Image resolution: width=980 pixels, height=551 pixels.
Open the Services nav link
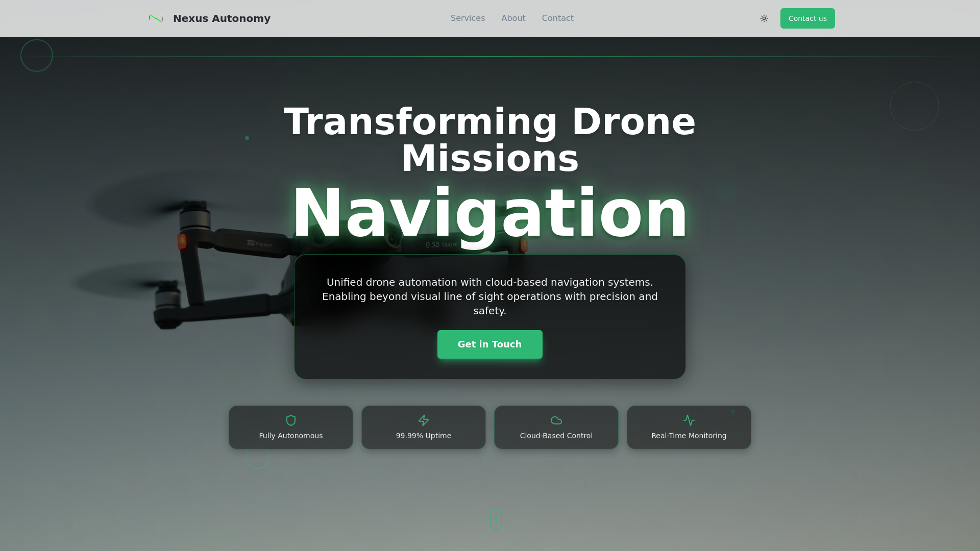[x=468, y=18]
